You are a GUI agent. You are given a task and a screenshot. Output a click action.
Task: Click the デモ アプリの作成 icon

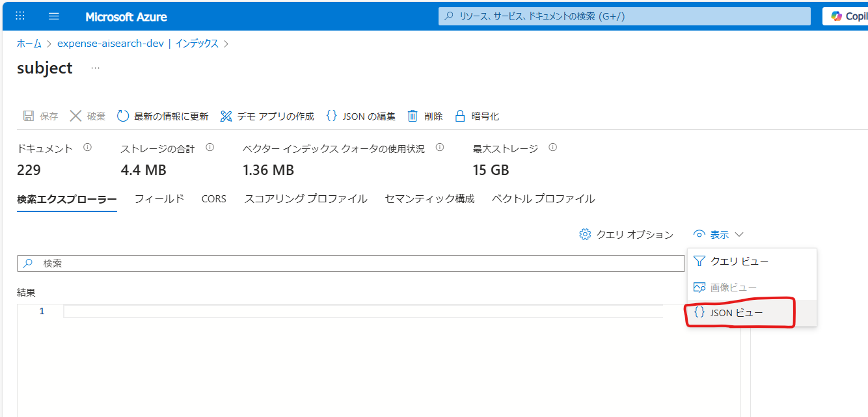[226, 116]
